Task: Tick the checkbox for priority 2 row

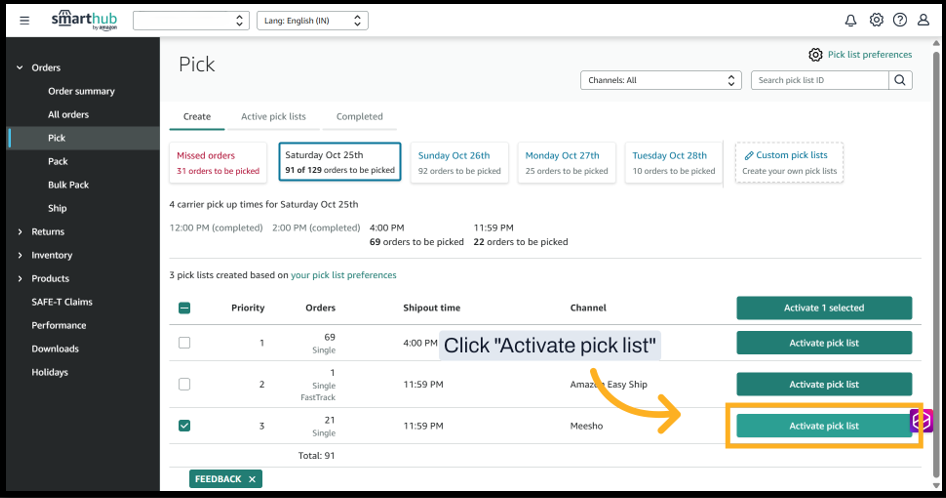Action: 184,384
